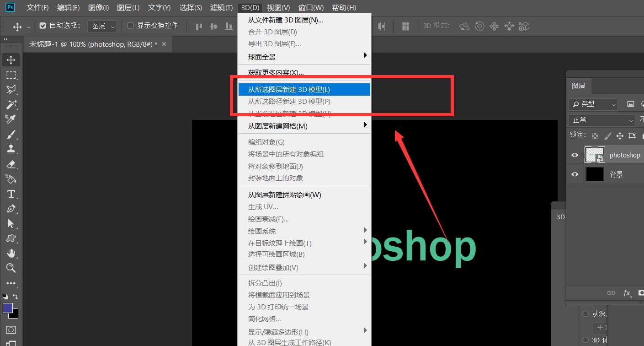Open the 类型 layer filter dropdown
Image resolution: width=644 pixels, height=346 pixels.
[592, 104]
